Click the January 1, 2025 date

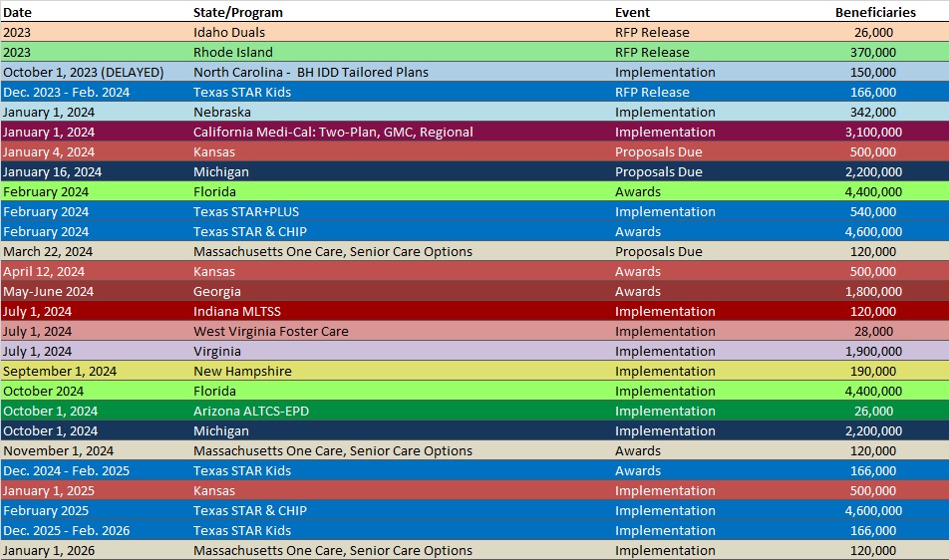click(x=49, y=491)
